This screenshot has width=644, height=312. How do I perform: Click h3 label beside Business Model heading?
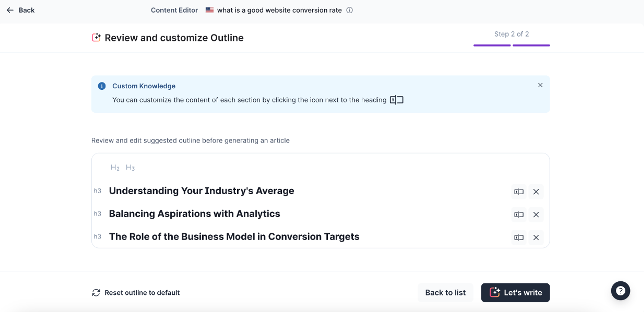point(97,237)
